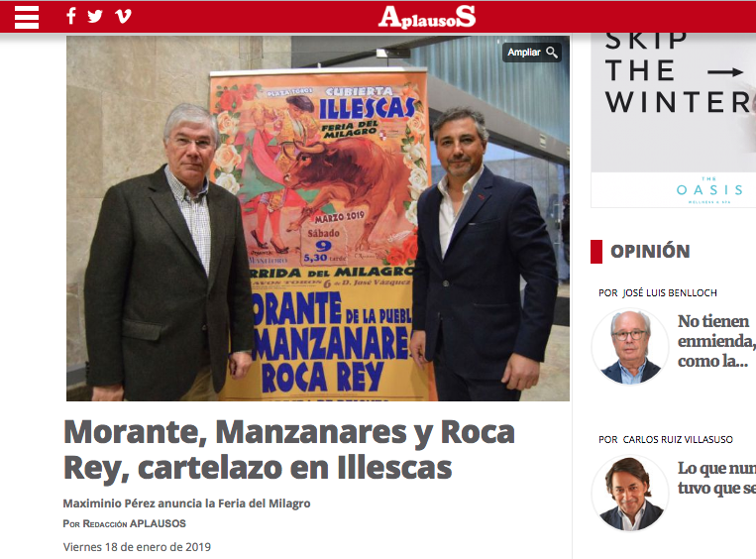Open the 'Lo que nunca tuvo que ser' article
Viewport: 756px width, 559px height.
(716, 478)
